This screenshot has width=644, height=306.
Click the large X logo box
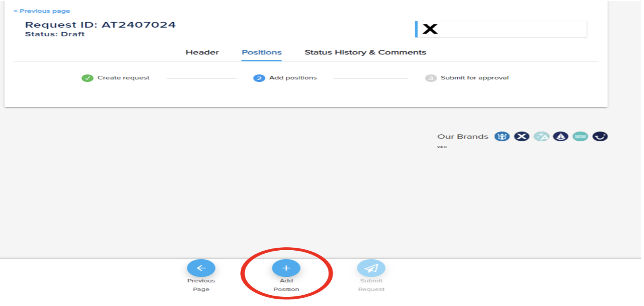pos(501,29)
